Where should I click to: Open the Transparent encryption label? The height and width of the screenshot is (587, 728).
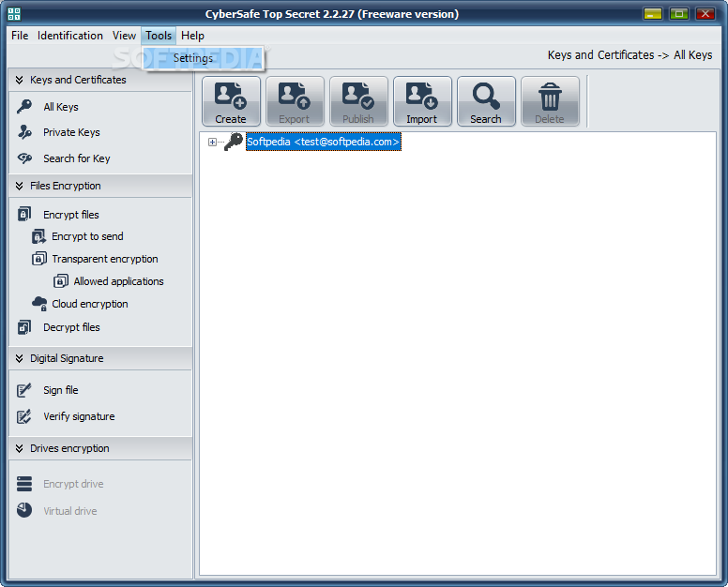(x=105, y=259)
